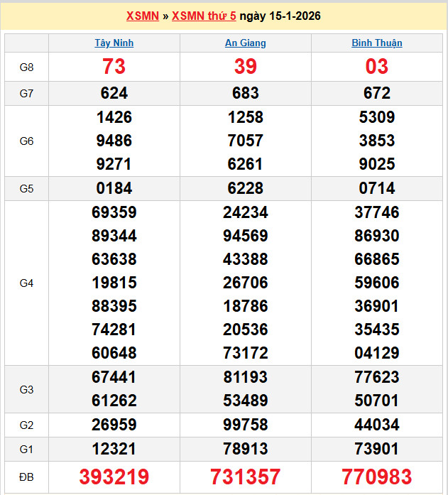Click the G4 row label
The image size is (448, 495).
[26, 283]
